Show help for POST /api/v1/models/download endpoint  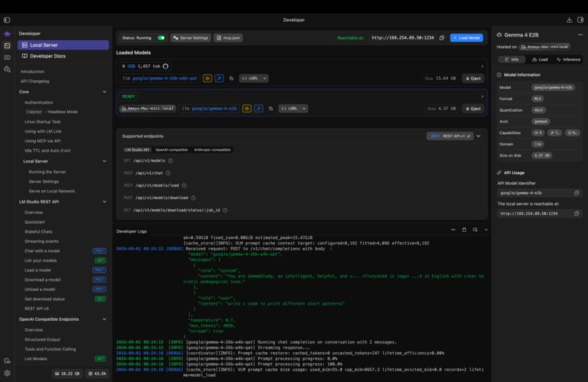193,198
